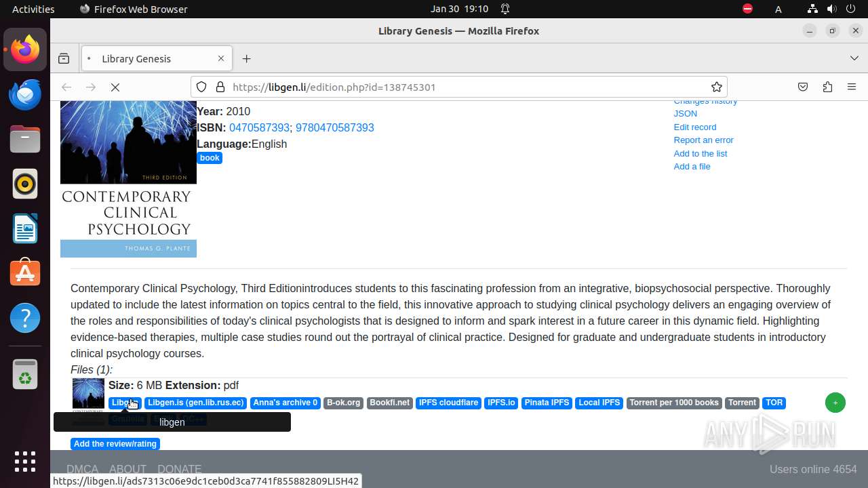The width and height of the screenshot is (868, 488).
Task: Click the Local IPFS mirror badge
Action: coord(599,403)
